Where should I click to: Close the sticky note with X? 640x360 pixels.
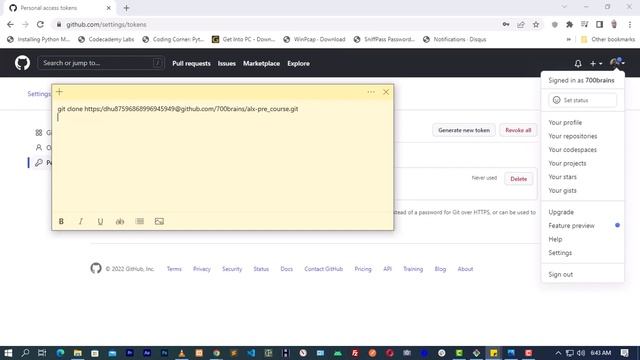pos(386,92)
